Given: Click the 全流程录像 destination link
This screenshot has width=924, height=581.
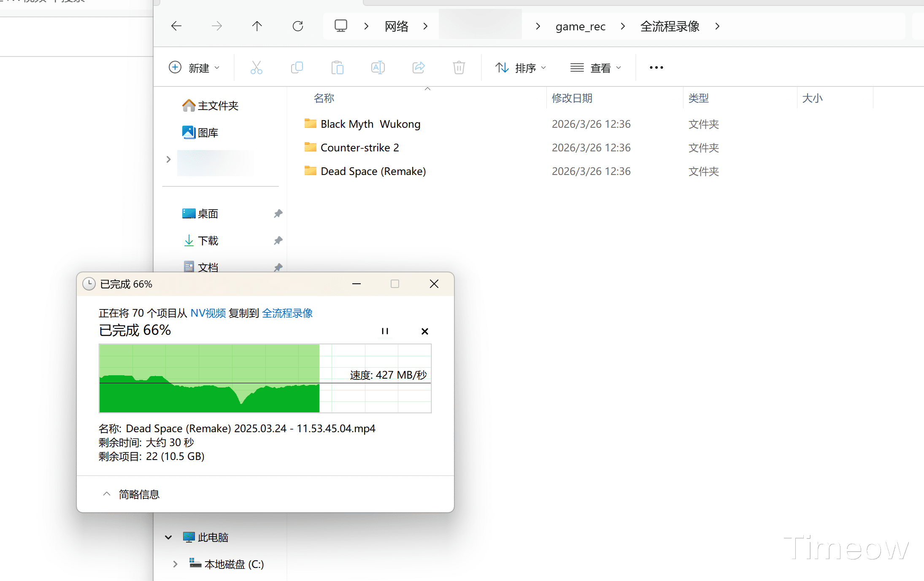Looking at the screenshot, I should coord(287,313).
